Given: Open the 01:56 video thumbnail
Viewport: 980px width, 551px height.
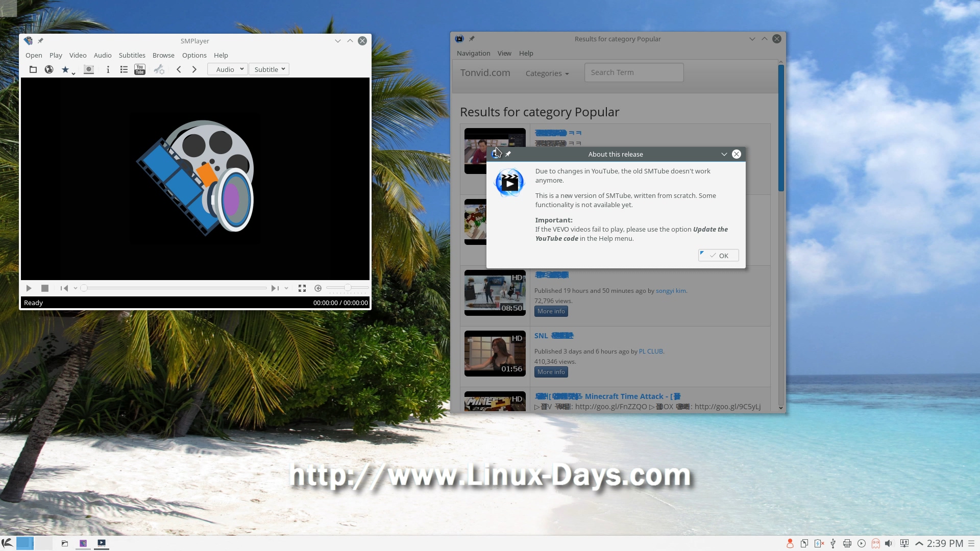Looking at the screenshot, I should (495, 354).
